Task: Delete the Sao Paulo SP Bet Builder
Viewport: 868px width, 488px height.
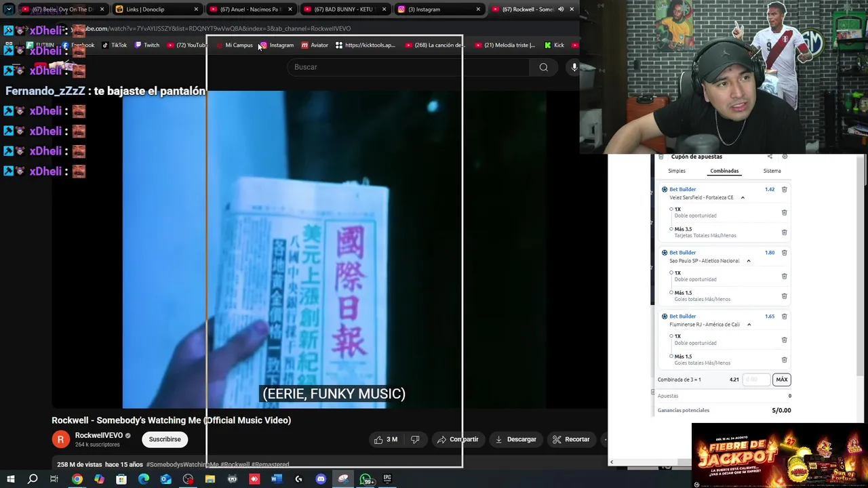Action: (x=784, y=252)
